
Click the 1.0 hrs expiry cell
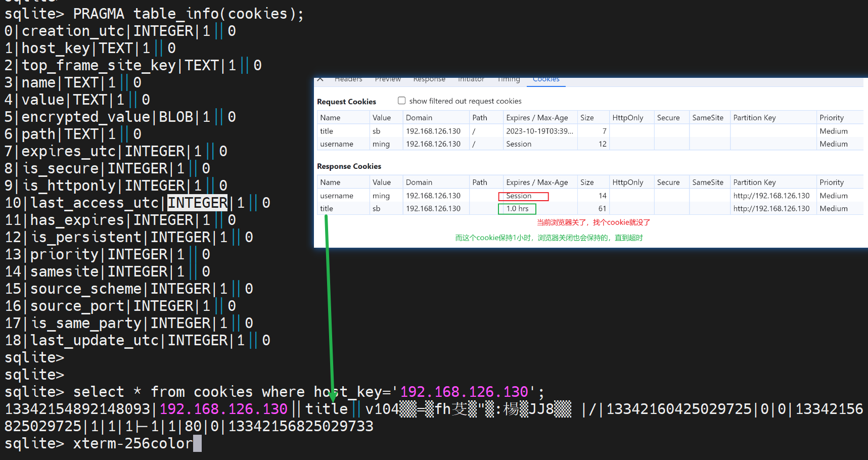pos(517,209)
